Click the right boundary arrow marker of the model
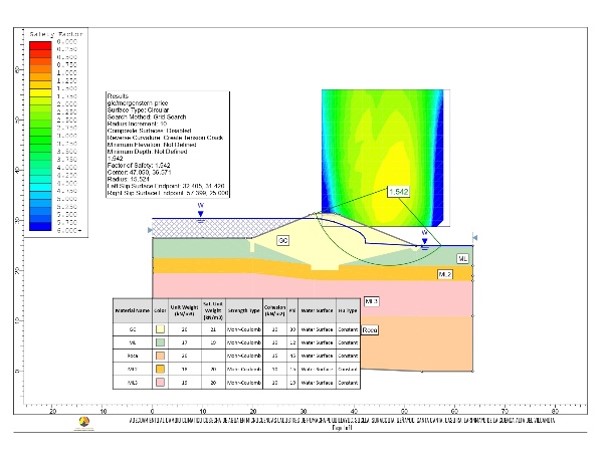This screenshot has width=601, height=464. [x=475, y=238]
